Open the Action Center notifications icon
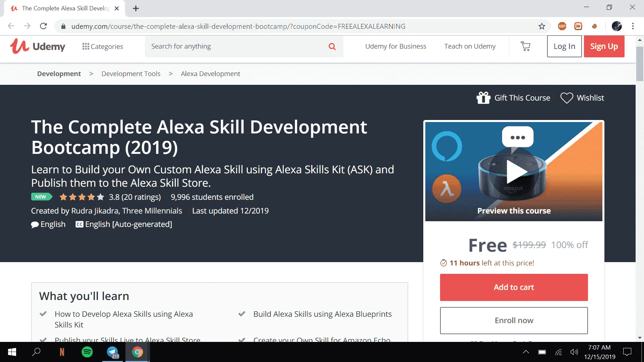 tap(627, 352)
